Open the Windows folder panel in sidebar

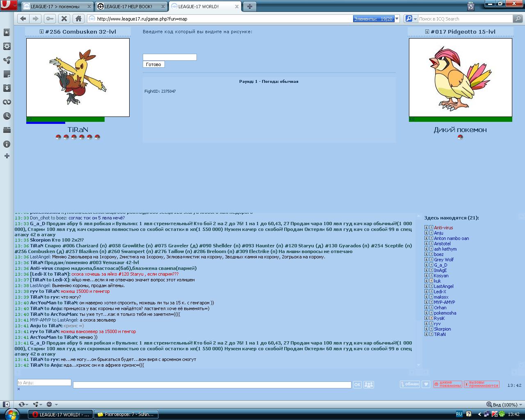click(7, 130)
